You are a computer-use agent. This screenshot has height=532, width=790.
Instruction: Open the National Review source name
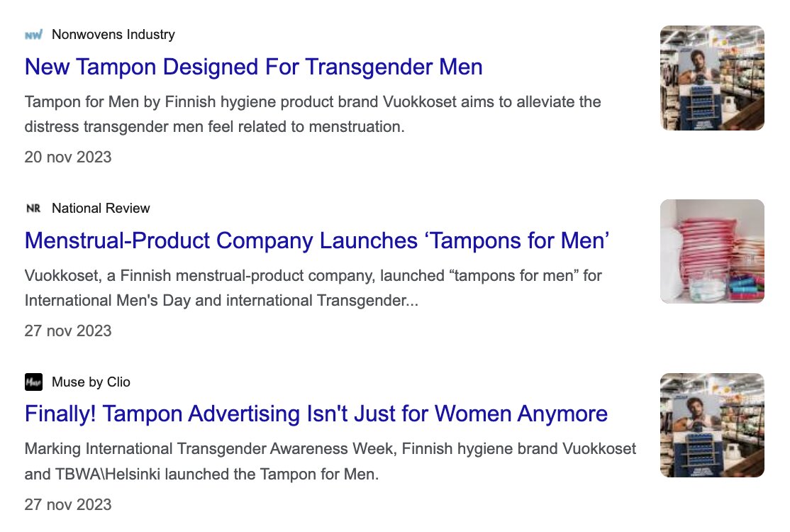(101, 209)
